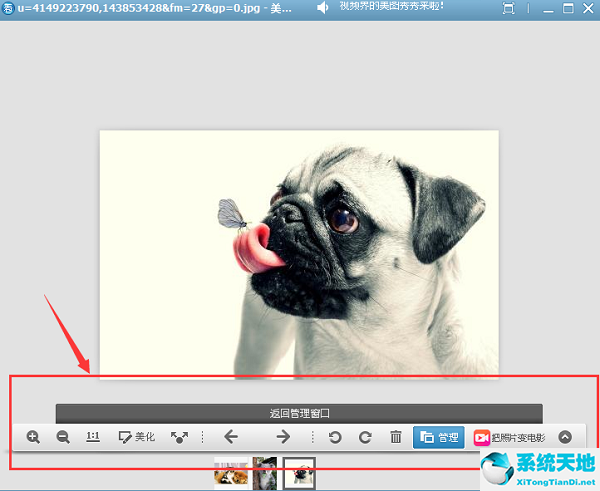Show image at 1:1 actual size

pyautogui.click(x=92, y=437)
